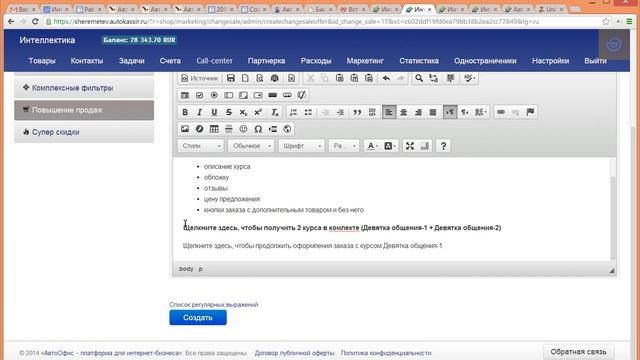Insert a numbered list
Screen dimensions: 640x360
coord(293,112)
